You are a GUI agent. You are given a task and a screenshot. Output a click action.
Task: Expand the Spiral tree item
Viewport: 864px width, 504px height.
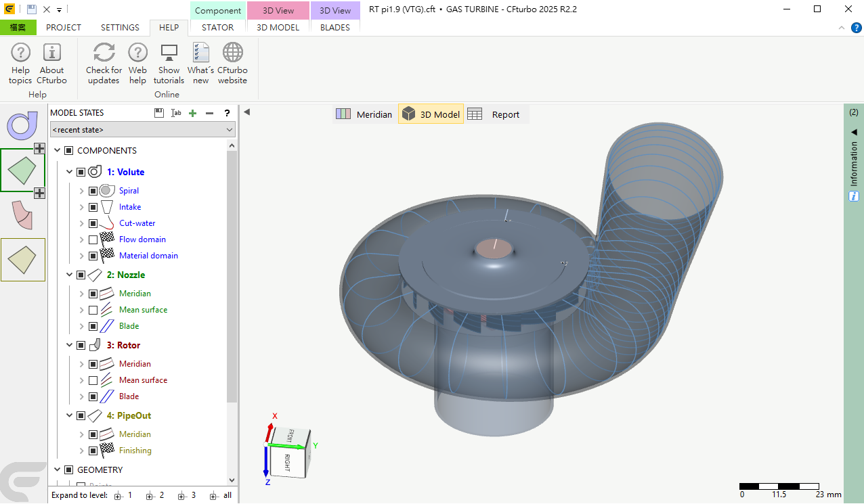[82, 191]
